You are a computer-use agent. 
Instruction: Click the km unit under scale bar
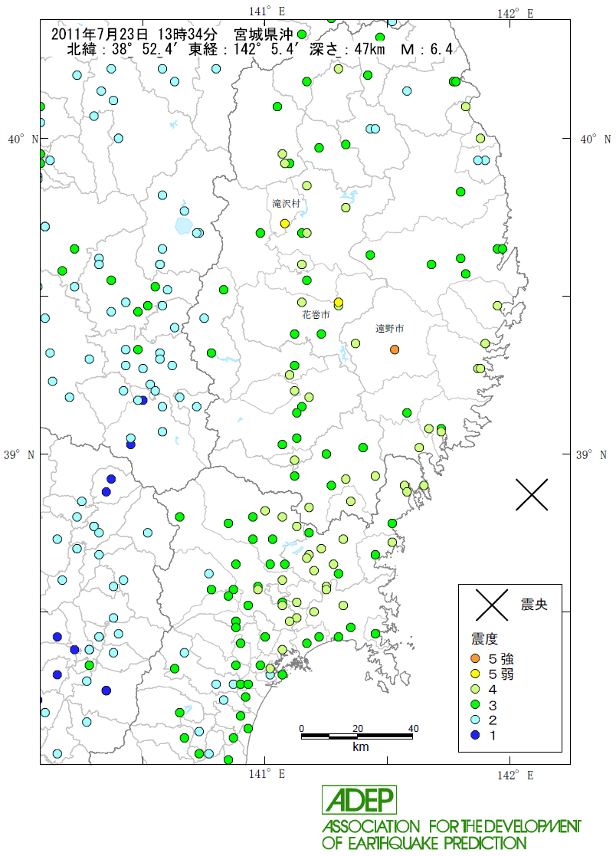click(361, 747)
